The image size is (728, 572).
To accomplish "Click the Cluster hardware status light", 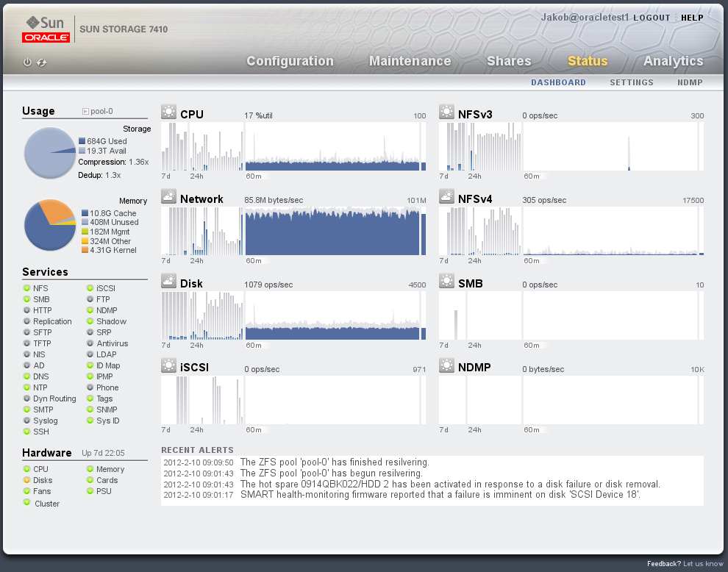I will [x=27, y=502].
